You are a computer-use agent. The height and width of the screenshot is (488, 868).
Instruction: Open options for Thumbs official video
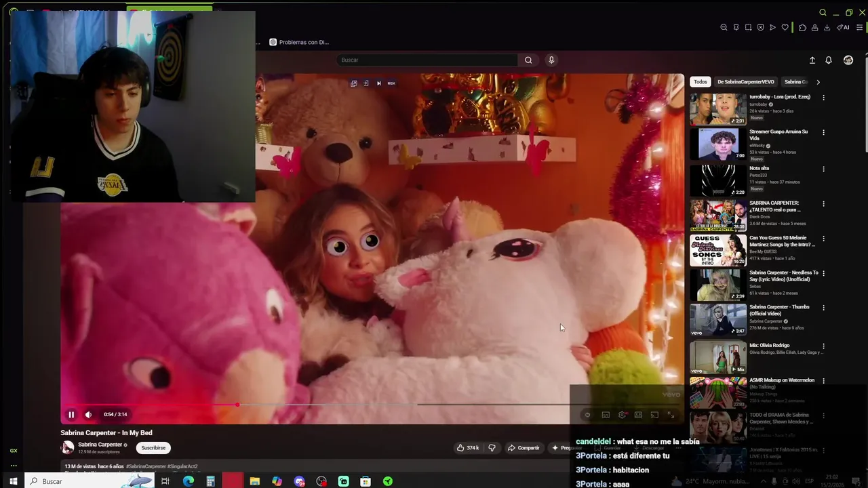[x=824, y=308]
